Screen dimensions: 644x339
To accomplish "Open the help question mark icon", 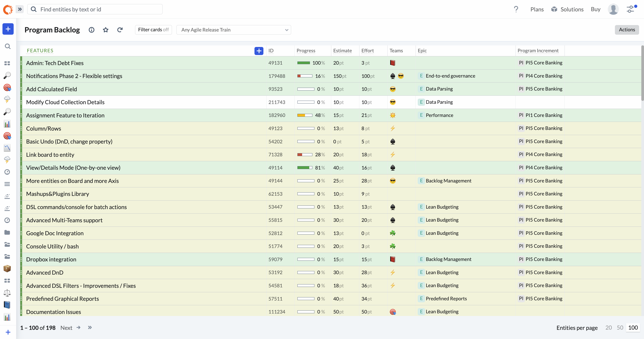I will pos(516,9).
